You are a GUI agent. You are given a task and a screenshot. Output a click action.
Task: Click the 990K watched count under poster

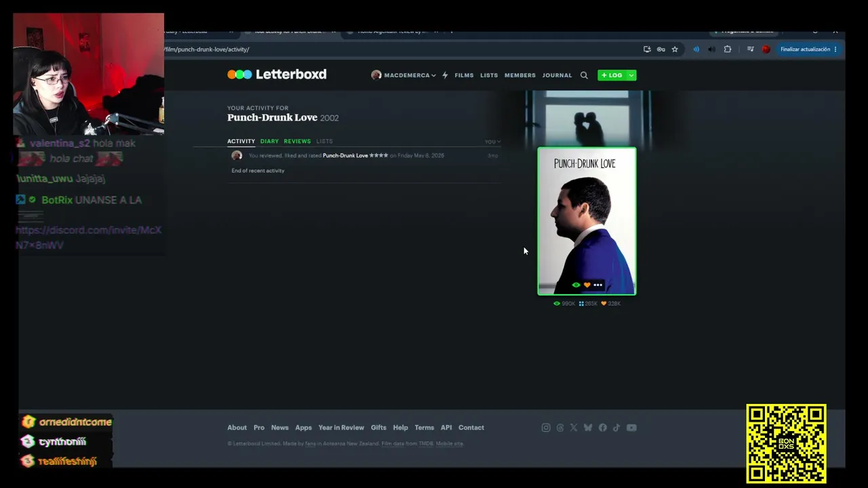564,304
